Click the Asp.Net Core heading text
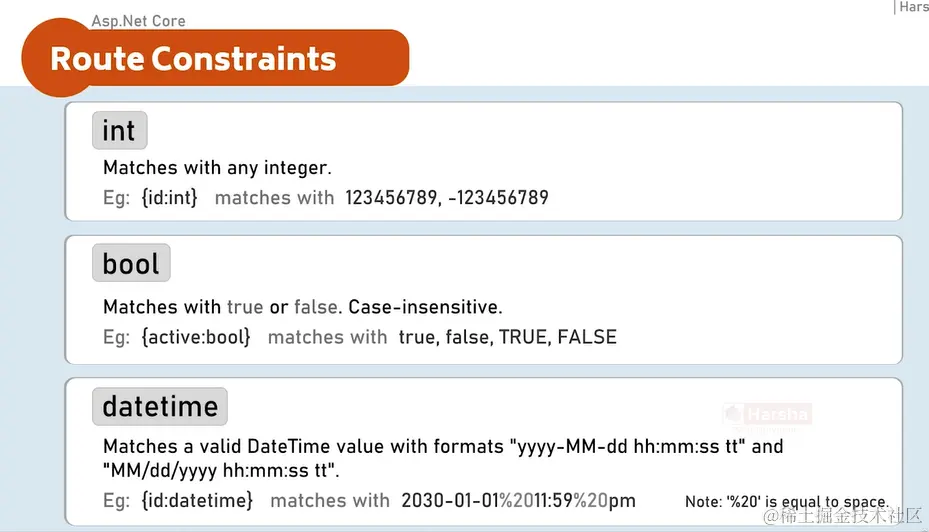 [x=138, y=21]
